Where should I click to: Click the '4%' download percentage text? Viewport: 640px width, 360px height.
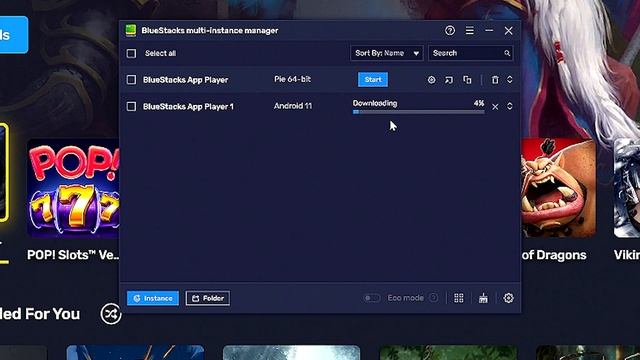[479, 103]
